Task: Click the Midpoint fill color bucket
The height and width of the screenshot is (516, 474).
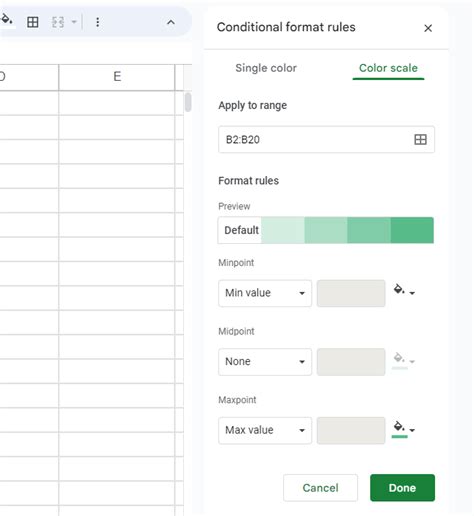Action: tap(403, 360)
